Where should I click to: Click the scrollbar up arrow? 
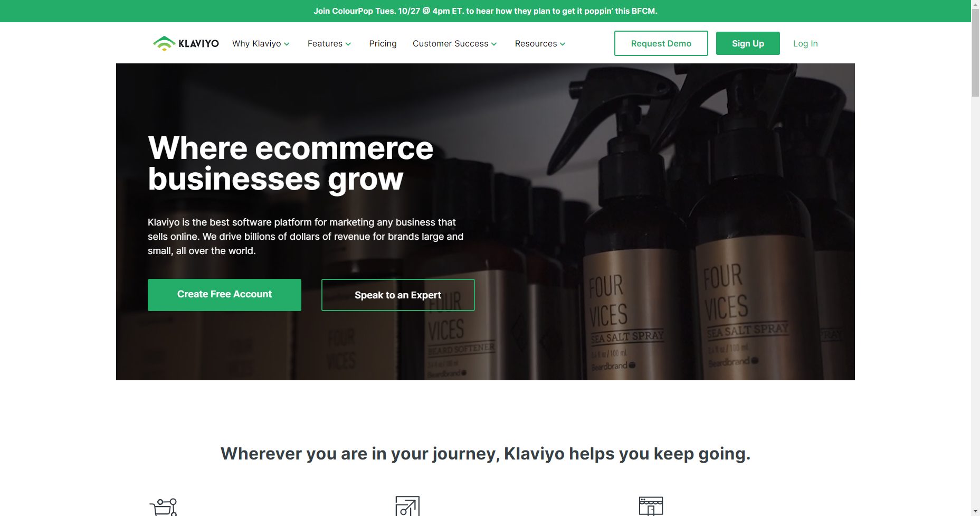(975, 4)
